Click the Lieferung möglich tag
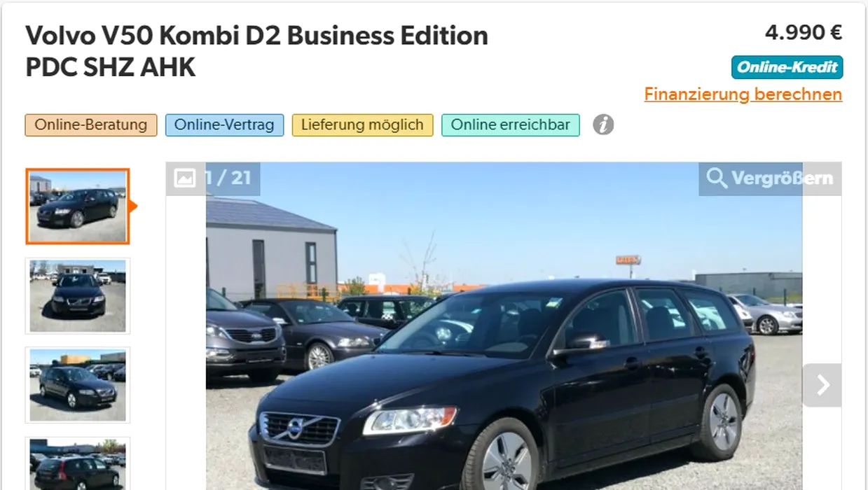Image resolution: width=868 pixels, height=490 pixels. tap(362, 125)
